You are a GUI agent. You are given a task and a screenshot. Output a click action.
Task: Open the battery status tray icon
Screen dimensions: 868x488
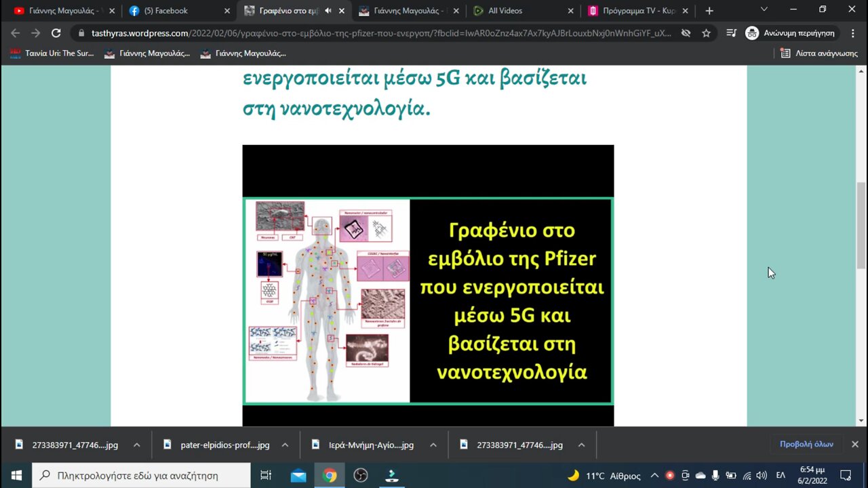[731, 476]
